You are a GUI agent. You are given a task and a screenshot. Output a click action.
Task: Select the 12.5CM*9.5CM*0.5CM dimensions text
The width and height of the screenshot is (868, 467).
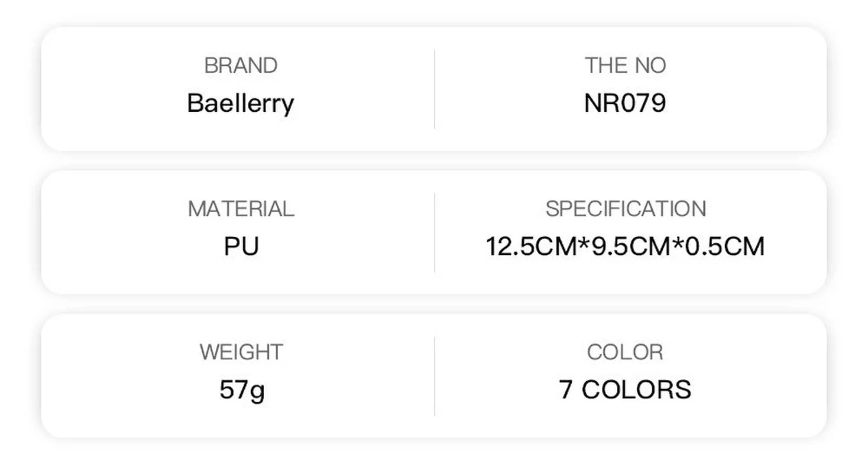pyautogui.click(x=625, y=246)
